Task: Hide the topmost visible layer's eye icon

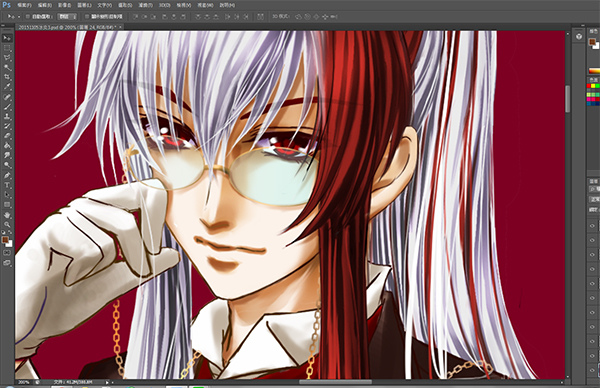Action: coord(592,226)
